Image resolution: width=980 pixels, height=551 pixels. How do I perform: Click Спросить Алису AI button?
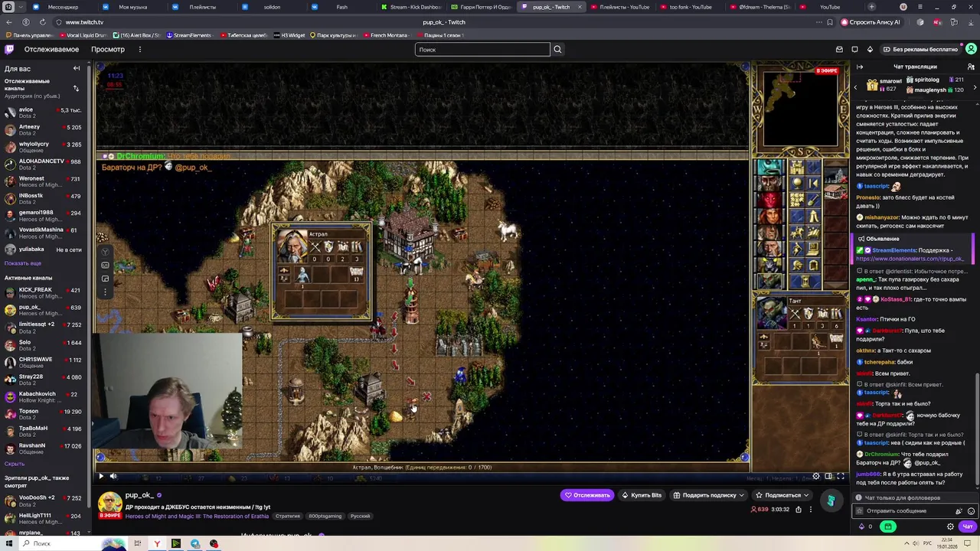[x=870, y=22]
